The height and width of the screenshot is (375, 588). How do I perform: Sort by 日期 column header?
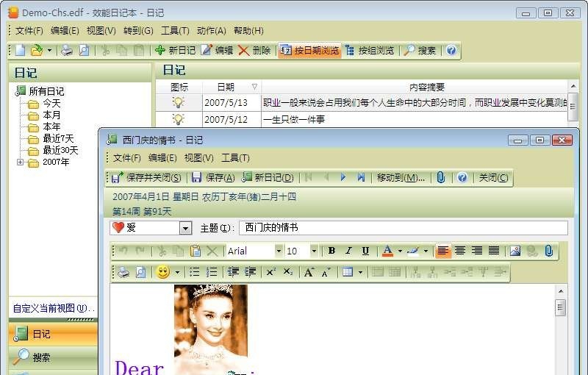pos(232,87)
